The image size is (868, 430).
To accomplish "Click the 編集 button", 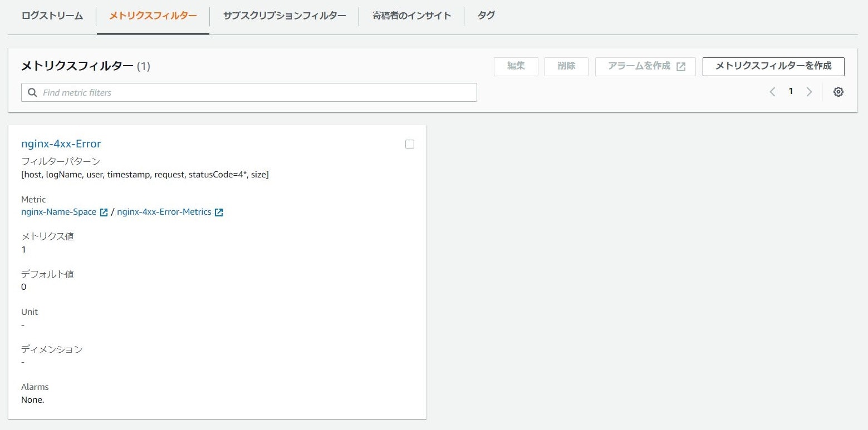I will 516,66.
